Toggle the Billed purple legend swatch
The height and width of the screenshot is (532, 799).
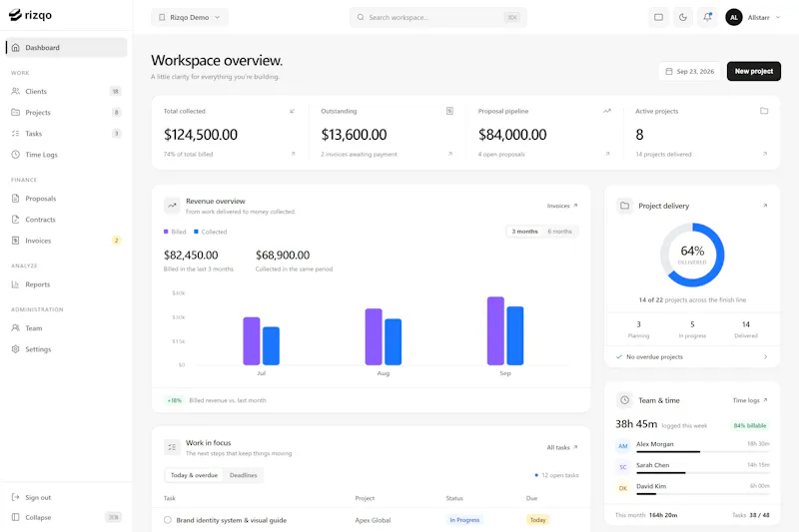166,232
